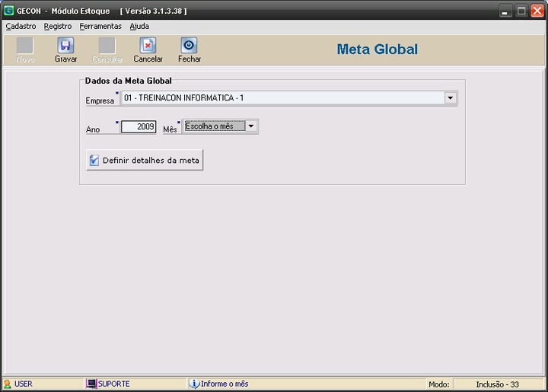The height and width of the screenshot is (392, 548).
Task: Expand the Mês dropdown arrow
Action: click(251, 126)
